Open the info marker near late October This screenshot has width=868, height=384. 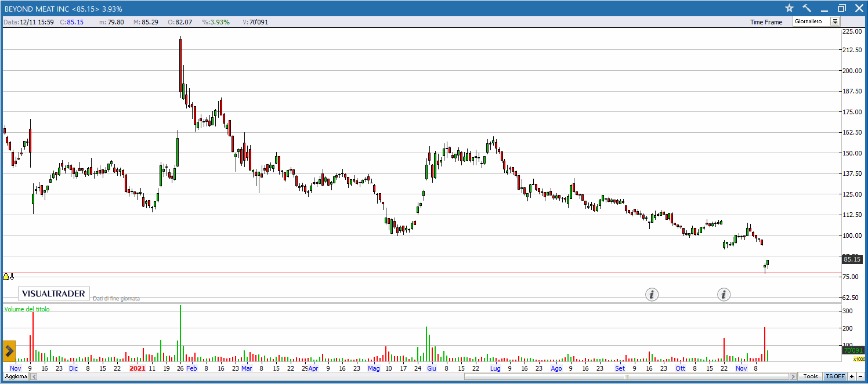[x=724, y=295]
